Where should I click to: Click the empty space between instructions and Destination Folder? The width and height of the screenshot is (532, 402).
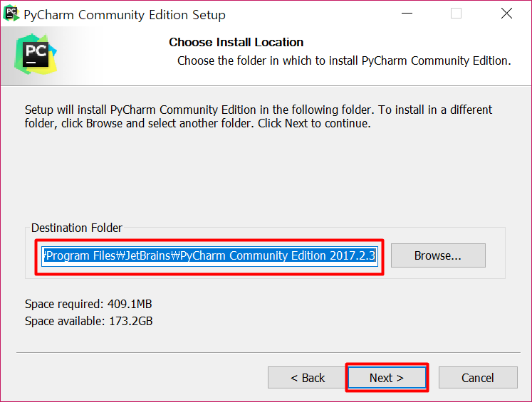coord(265,178)
